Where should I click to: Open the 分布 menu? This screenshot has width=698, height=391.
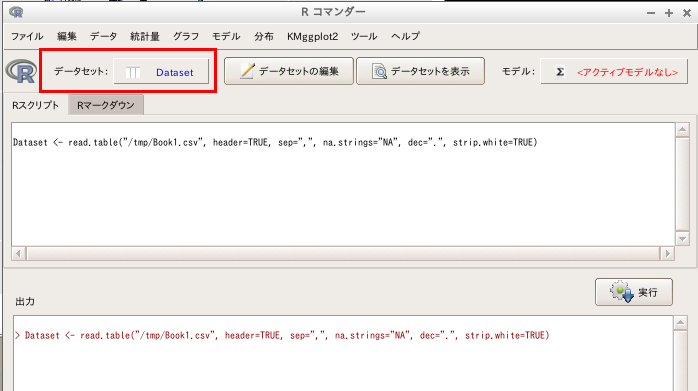264,36
